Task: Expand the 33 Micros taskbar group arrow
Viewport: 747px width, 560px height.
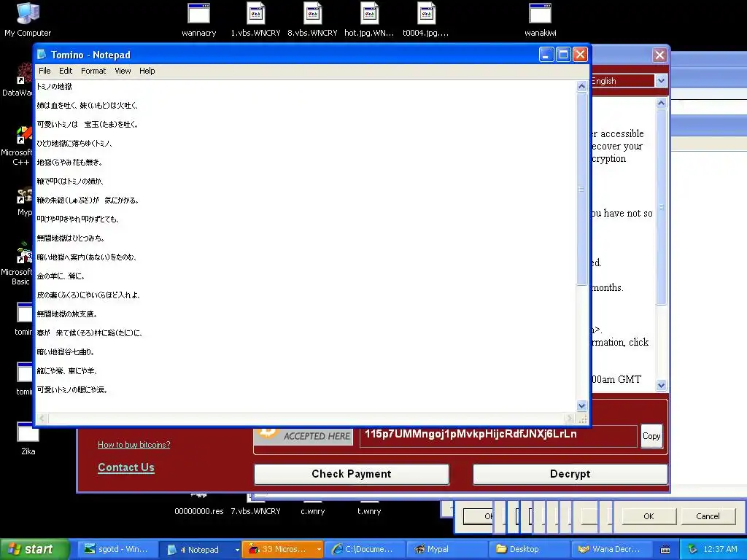Action: tap(320, 550)
